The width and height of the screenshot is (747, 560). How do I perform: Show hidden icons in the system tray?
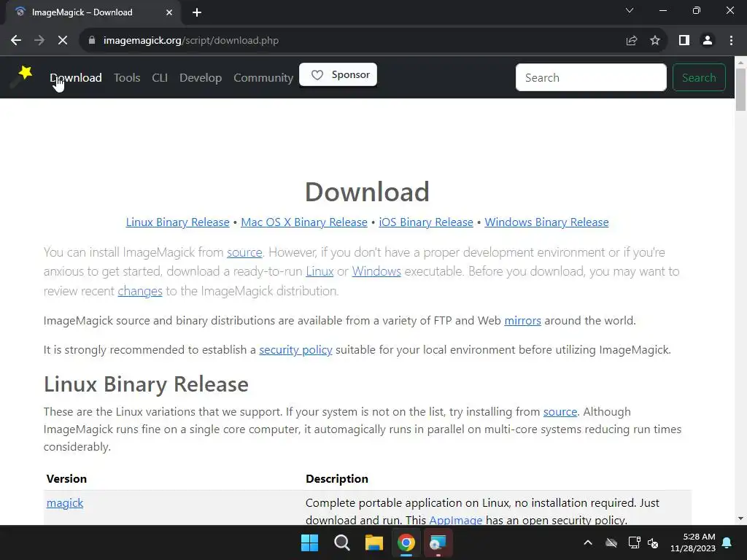pyautogui.click(x=588, y=542)
